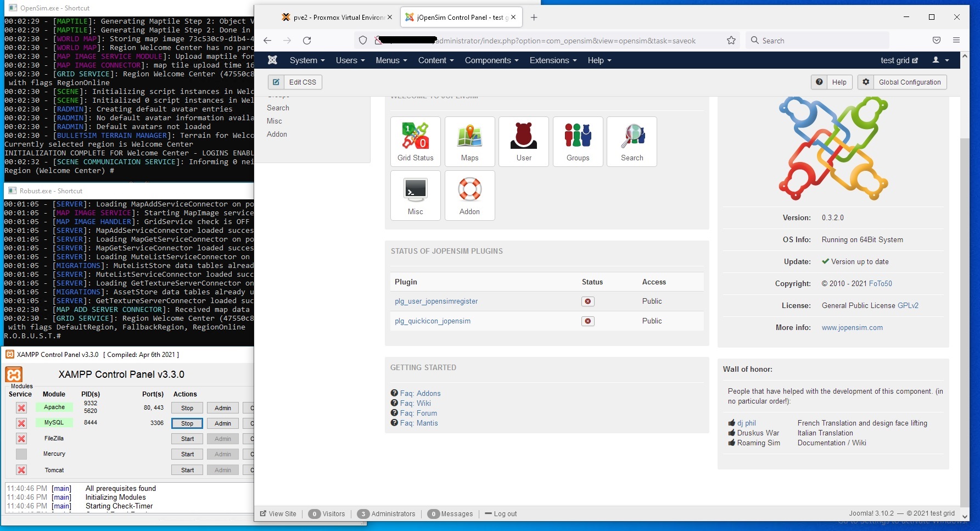This screenshot has width=980, height=531.
Task: Expand the Extensions menu
Action: (x=553, y=60)
